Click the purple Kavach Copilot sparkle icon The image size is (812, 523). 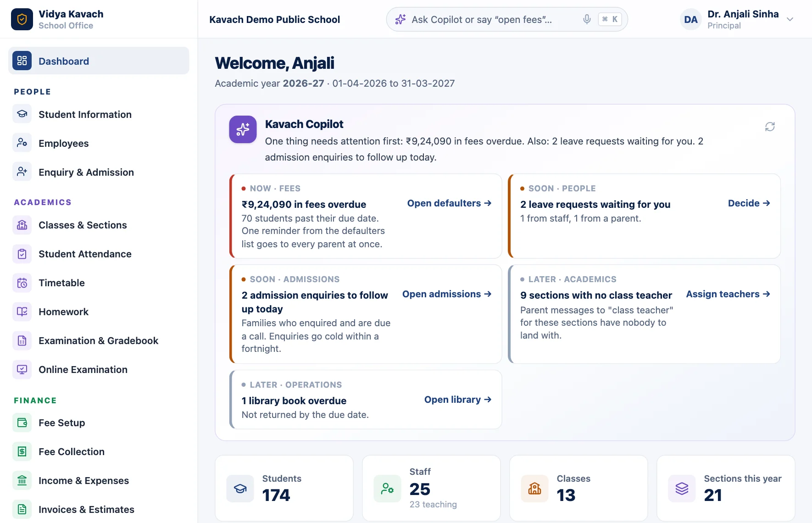pos(243,129)
